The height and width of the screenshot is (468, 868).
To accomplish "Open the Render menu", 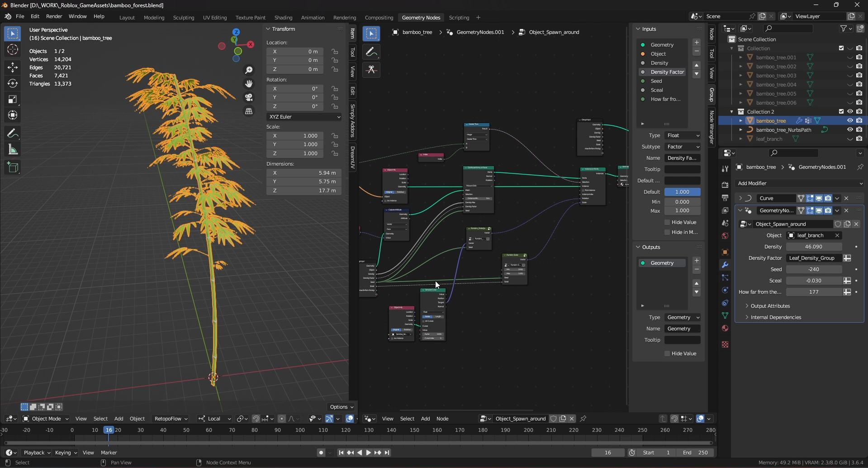I will [x=54, y=16].
